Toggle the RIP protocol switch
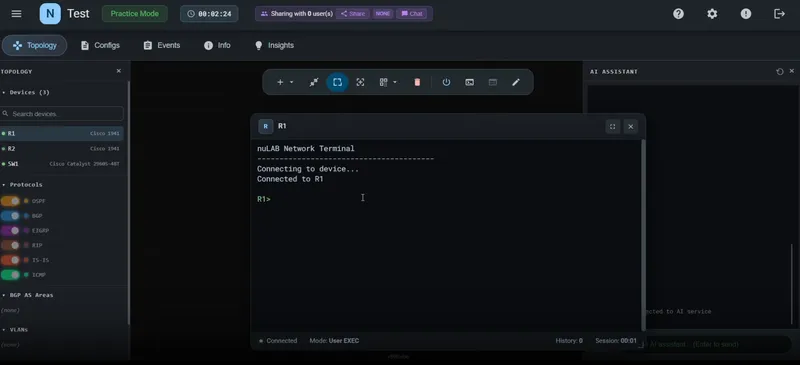The height and width of the screenshot is (365, 800). [10, 246]
